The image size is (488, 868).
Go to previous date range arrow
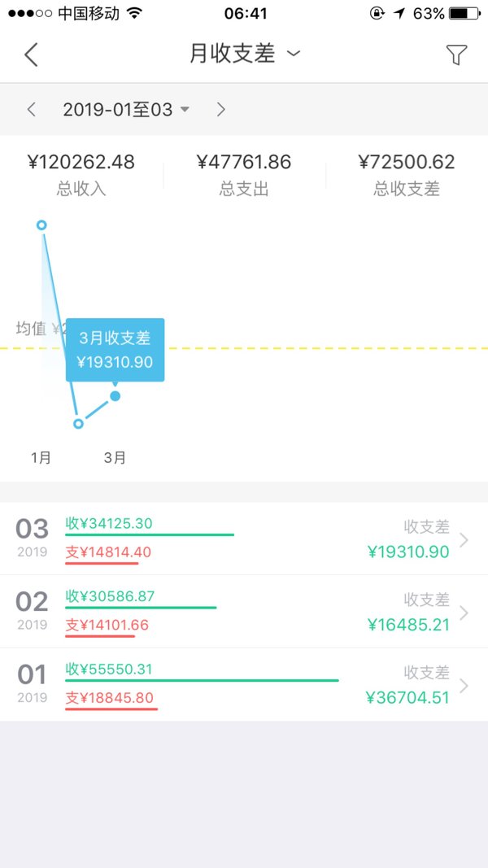coord(32,109)
